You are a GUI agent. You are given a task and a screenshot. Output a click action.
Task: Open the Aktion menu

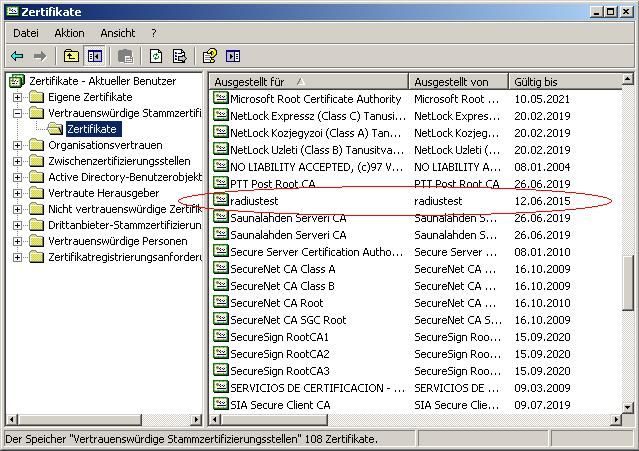coord(69,33)
